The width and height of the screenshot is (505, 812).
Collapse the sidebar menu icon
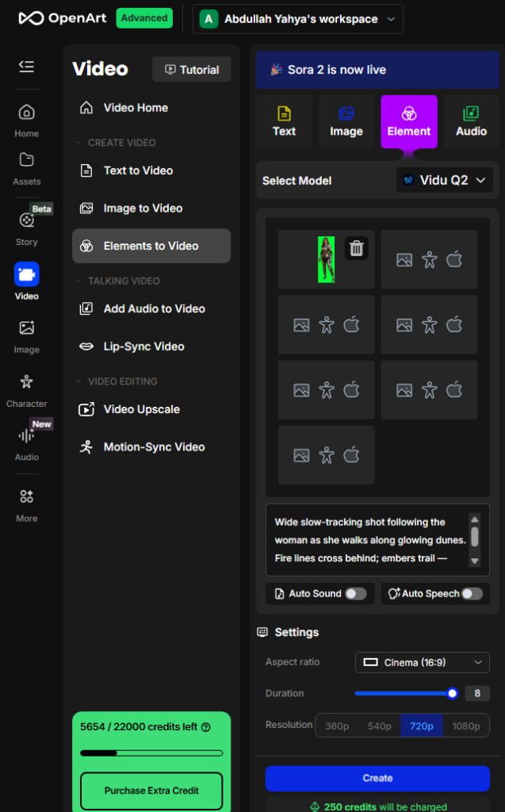click(x=26, y=67)
